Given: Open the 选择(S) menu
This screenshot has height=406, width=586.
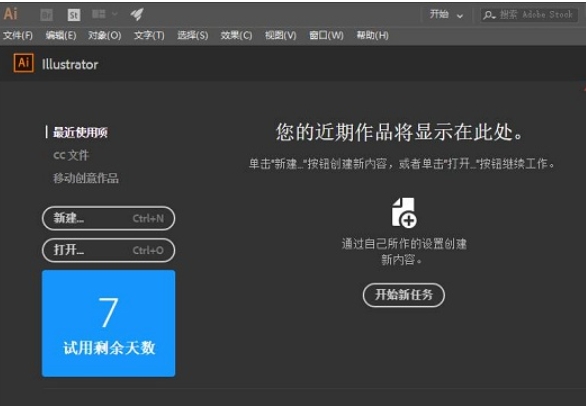Looking at the screenshot, I should 192,36.
